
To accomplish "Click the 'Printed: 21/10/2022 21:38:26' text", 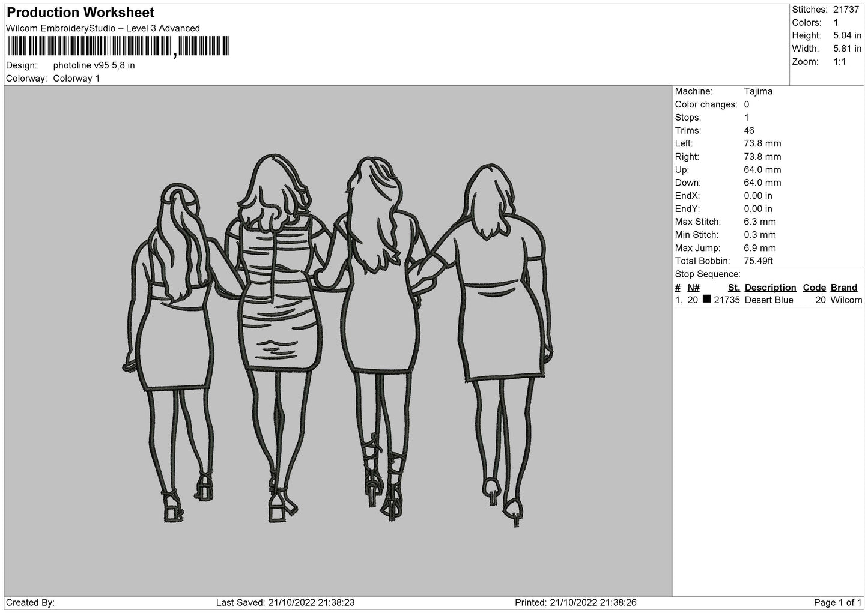I will pyautogui.click(x=575, y=602).
